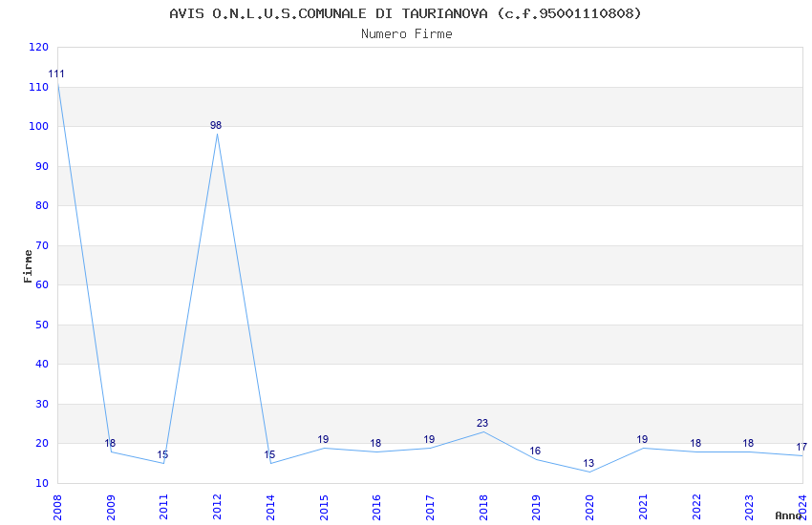Click the data label 18 for 2022
This screenshot has width=812, height=525.
(x=694, y=443)
